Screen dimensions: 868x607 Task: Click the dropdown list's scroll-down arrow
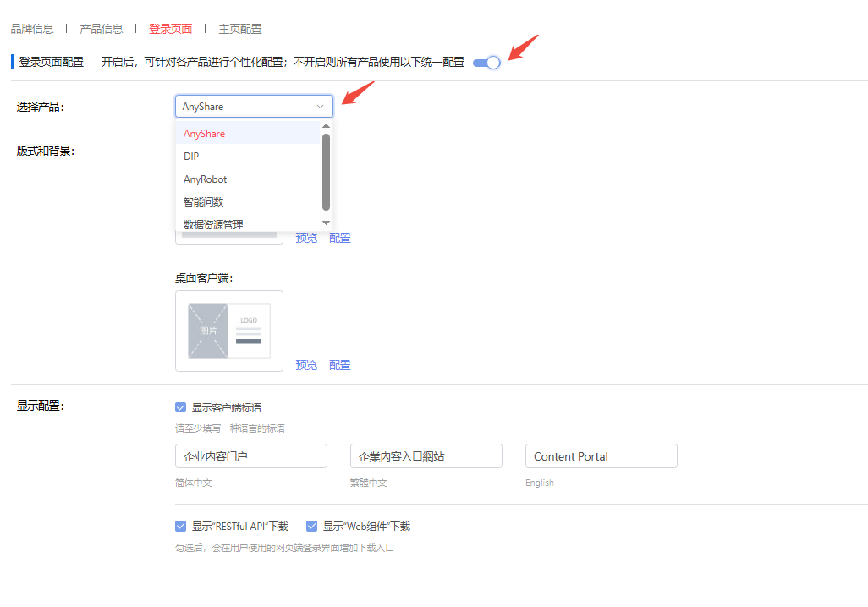click(x=327, y=223)
